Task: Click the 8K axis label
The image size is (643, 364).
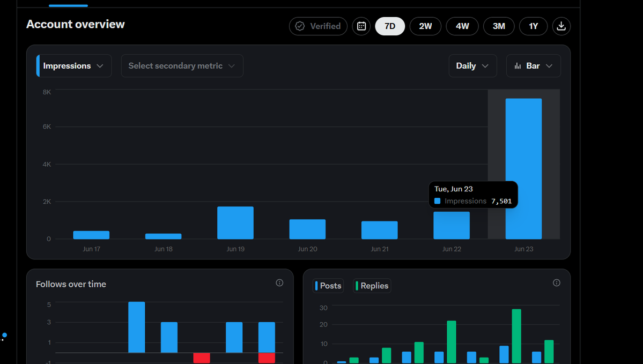Action: pyautogui.click(x=47, y=92)
